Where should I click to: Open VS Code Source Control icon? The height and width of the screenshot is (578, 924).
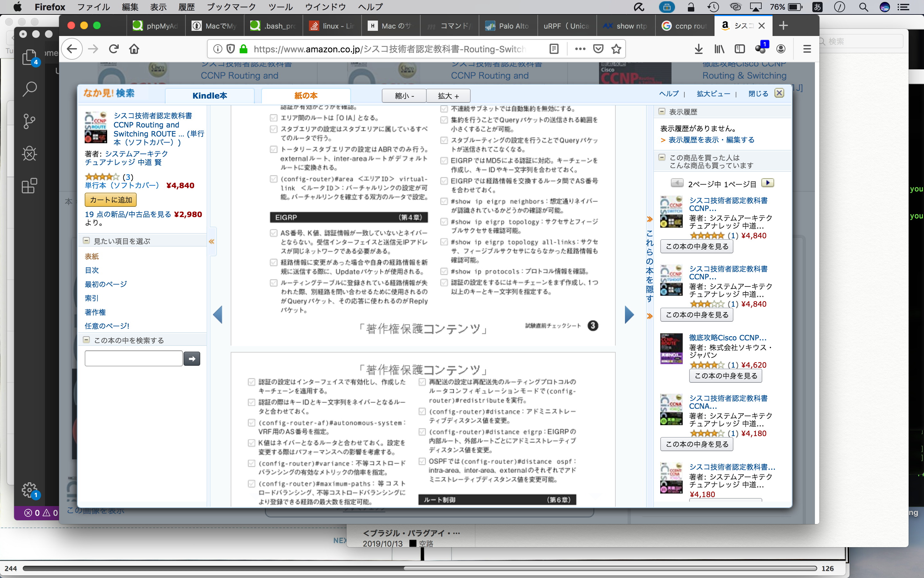[30, 121]
